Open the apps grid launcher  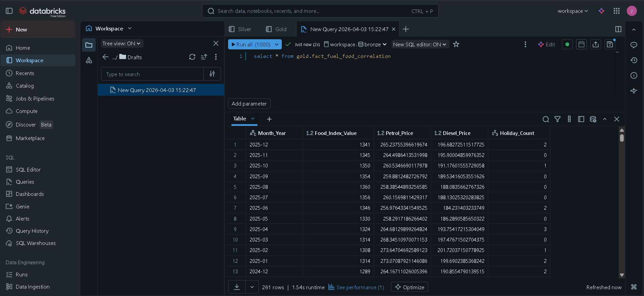(x=617, y=11)
